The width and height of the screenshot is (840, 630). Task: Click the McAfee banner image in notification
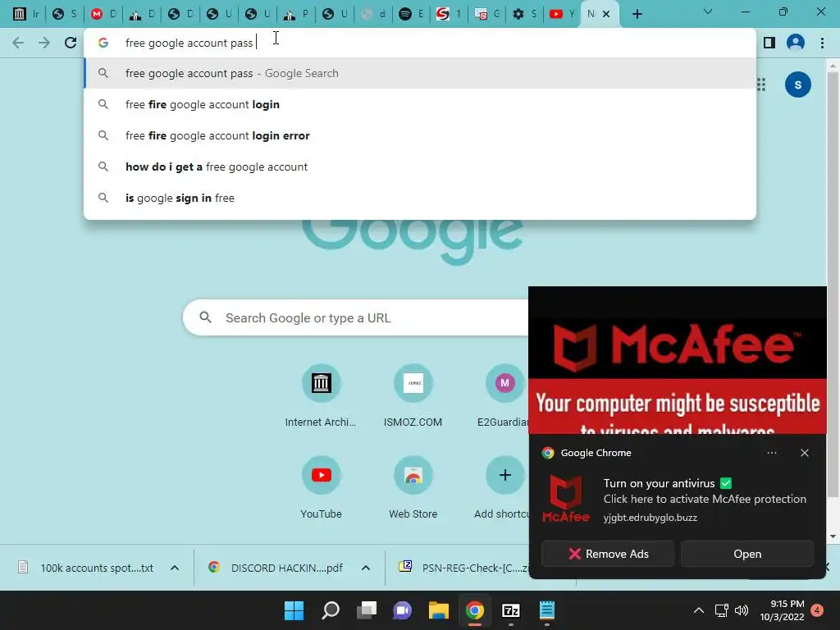(677, 360)
